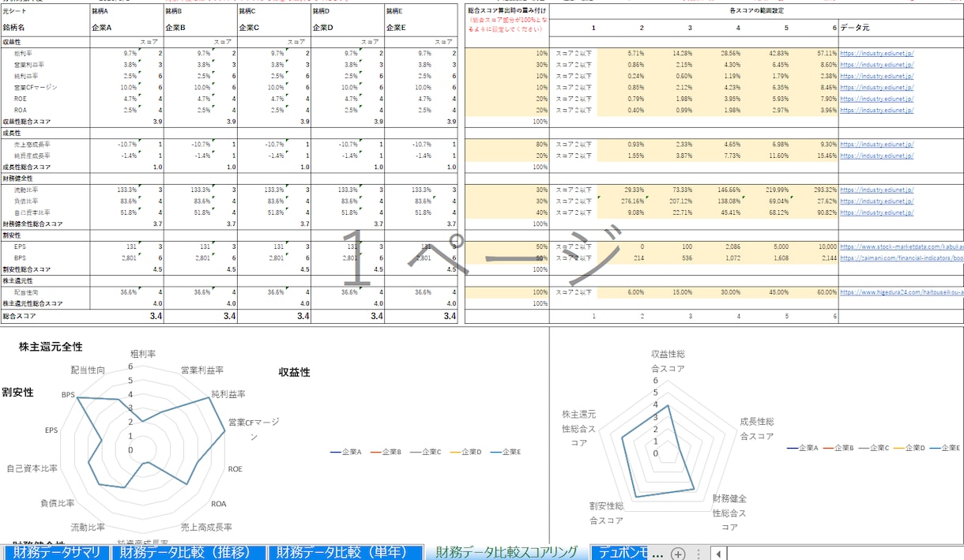This screenshot has width=964, height=560.
Task: Click the sheet tab overflow ellipsis
Action: coord(657,554)
